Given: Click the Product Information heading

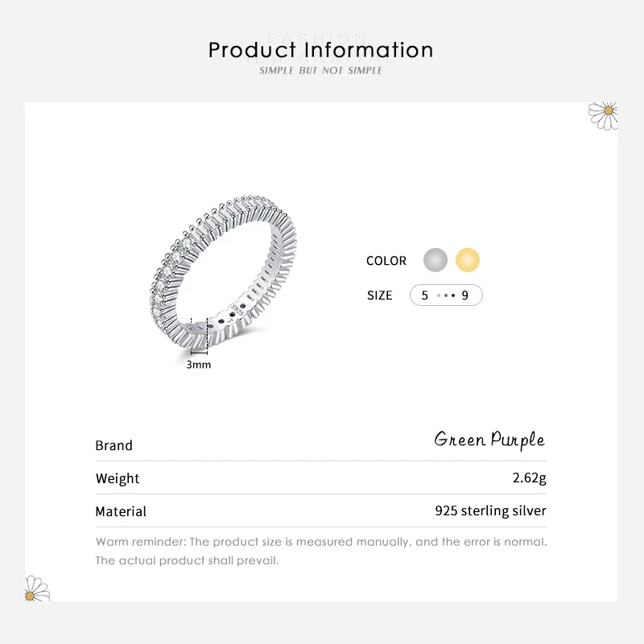Looking at the screenshot, I should point(320,50).
